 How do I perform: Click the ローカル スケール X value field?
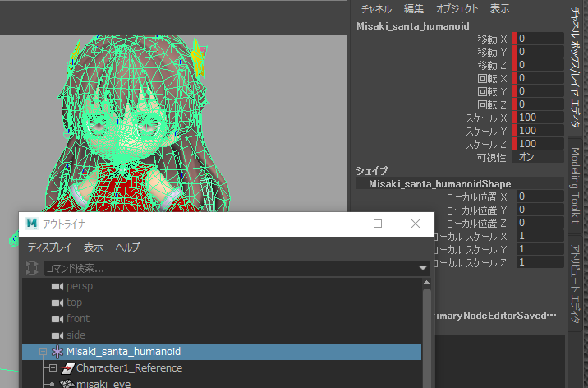(540, 236)
